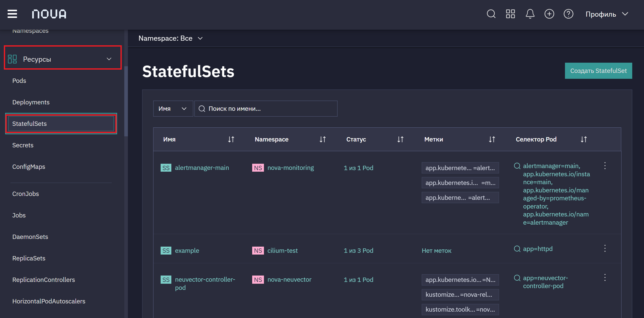Open Secrets in the sidebar
Screen dimensions: 644x318
(x=23, y=145)
